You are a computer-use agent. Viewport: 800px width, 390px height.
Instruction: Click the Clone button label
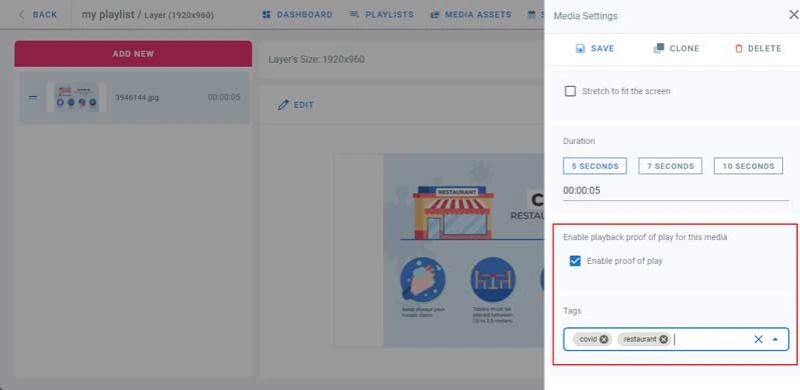(684, 49)
